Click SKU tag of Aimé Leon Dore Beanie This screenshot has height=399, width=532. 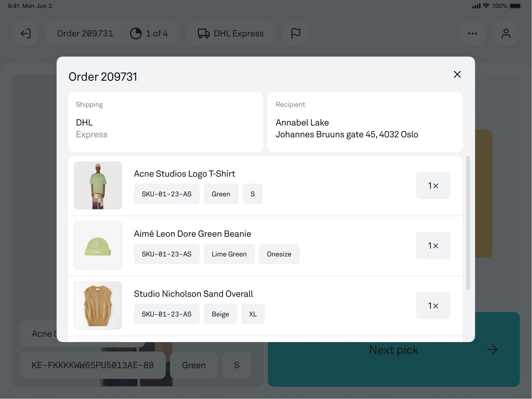pos(167,254)
